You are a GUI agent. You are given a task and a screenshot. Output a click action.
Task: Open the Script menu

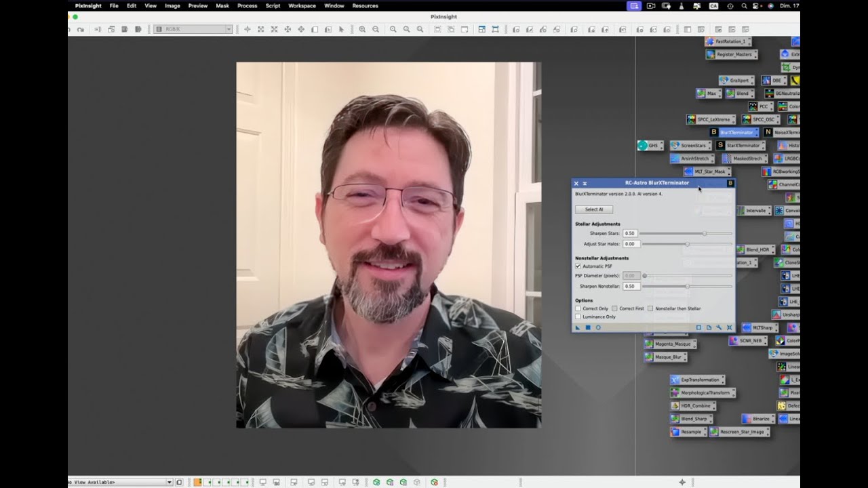273,5
